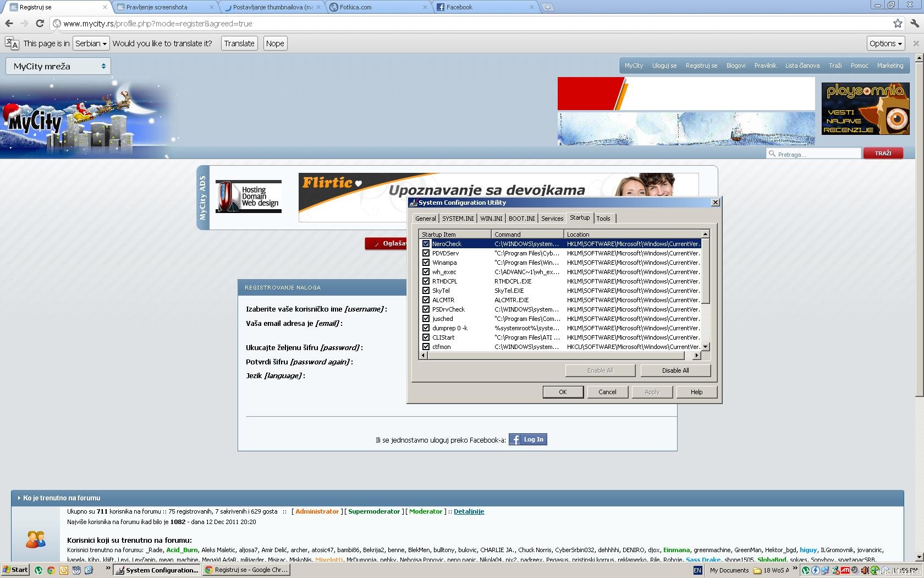
Task: Click the Translate button
Action: pyautogui.click(x=239, y=43)
